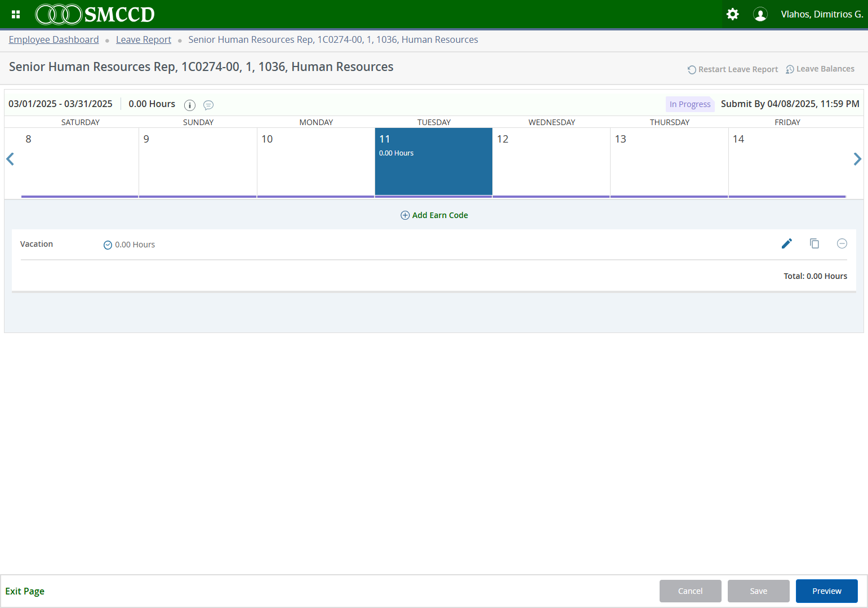868x608 pixels.
Task: Copy the Vacation entry icon
Action: (x=814, y=243)
